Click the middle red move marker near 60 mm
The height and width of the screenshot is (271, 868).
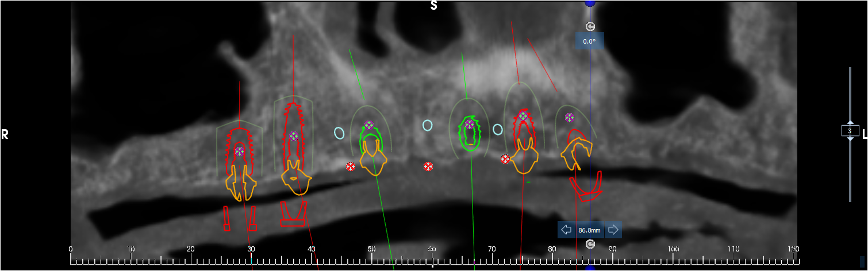click(x=428, y=167)
